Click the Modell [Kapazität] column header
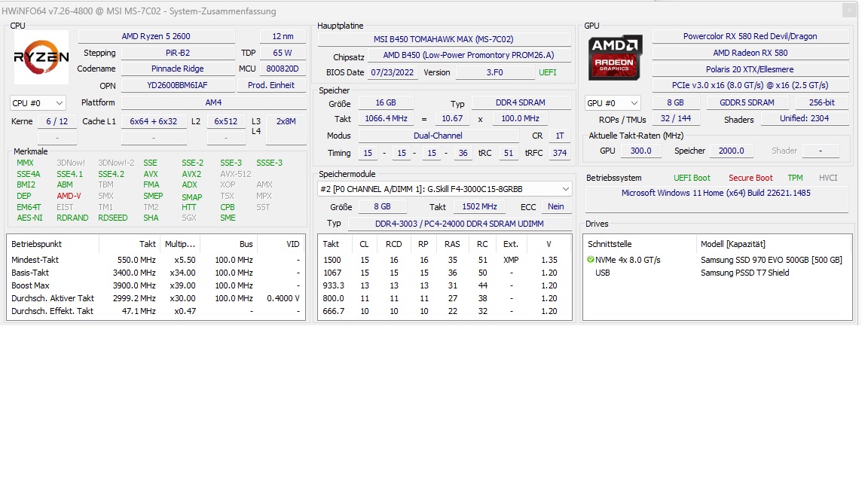Screen dimensions: 868x488 [773, 244]
